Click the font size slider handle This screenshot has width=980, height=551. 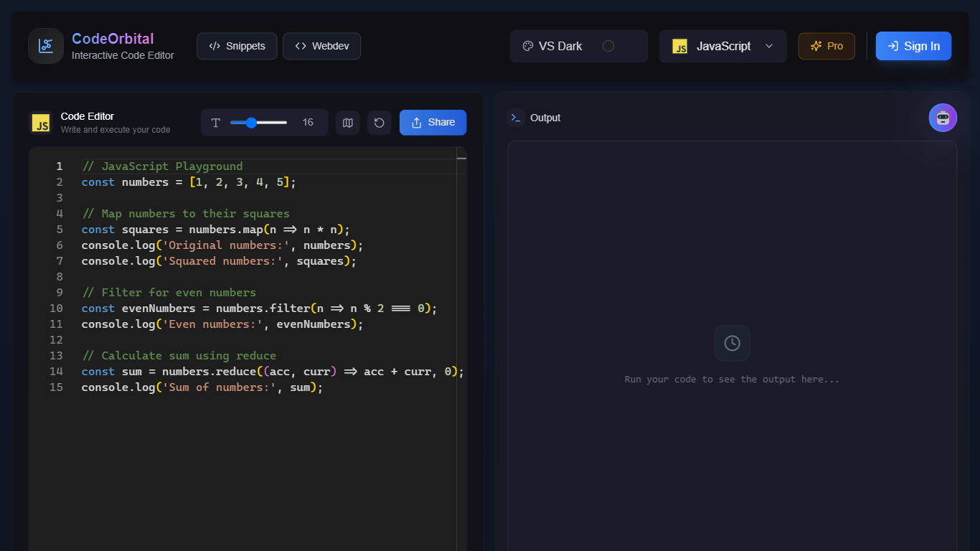pyautogui.click(x=251, y=123)
